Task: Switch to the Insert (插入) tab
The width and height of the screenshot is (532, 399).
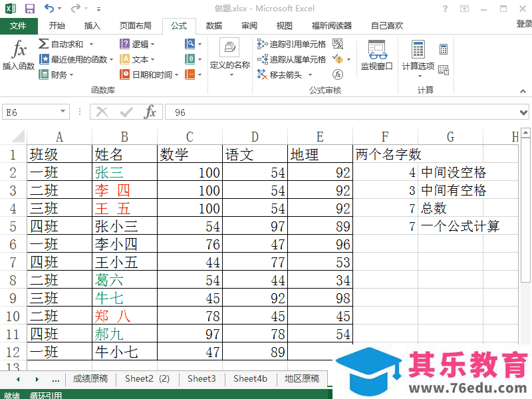Action: [92, 26]
